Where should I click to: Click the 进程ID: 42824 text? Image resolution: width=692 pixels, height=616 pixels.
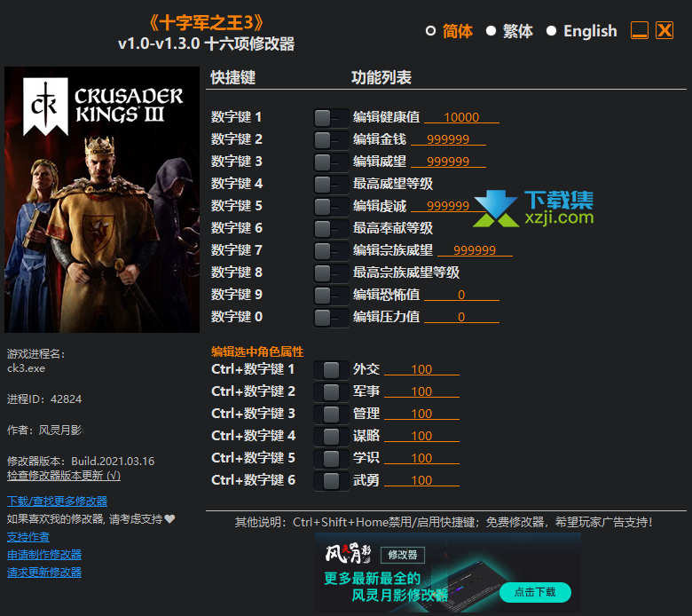coord(44,399)
